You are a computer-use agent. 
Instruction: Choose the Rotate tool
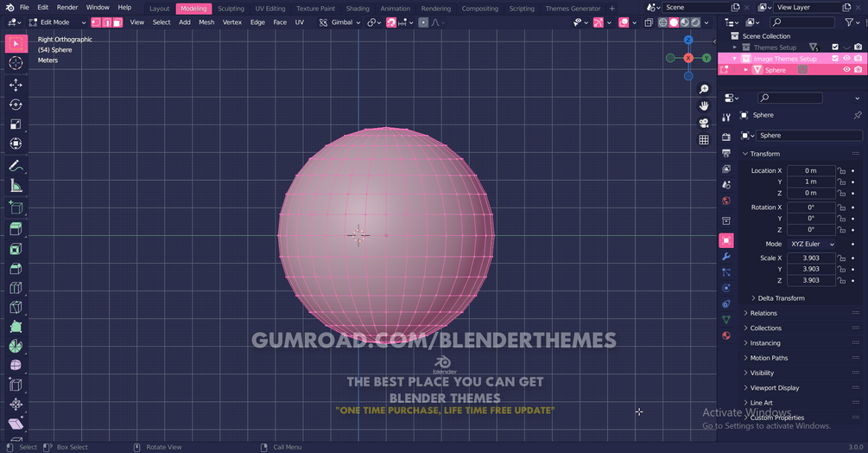[x=16, y=105]
